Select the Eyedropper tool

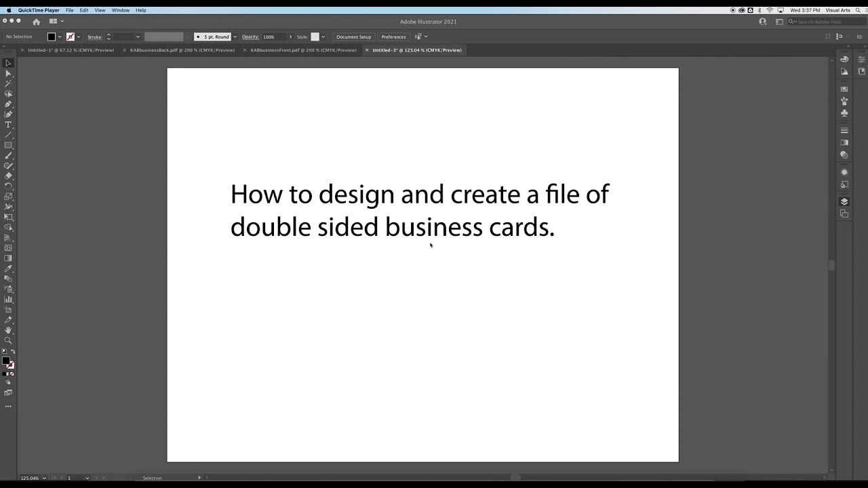pos(8,268)
